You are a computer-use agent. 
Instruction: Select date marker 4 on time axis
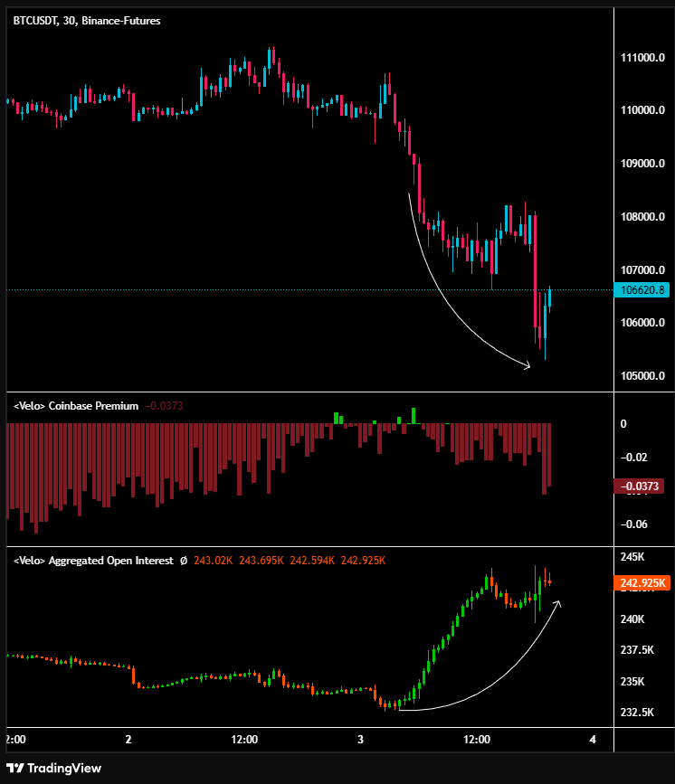pos(592,740)
